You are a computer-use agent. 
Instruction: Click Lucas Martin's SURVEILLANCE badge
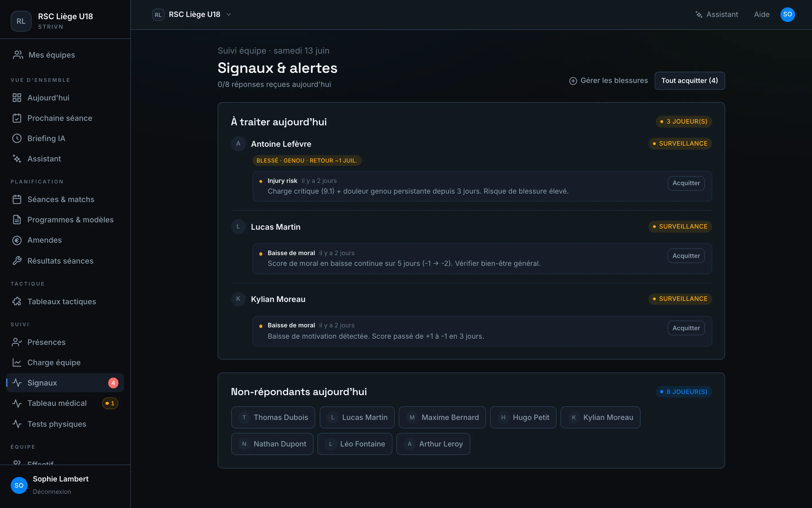[x=680, y=226]
